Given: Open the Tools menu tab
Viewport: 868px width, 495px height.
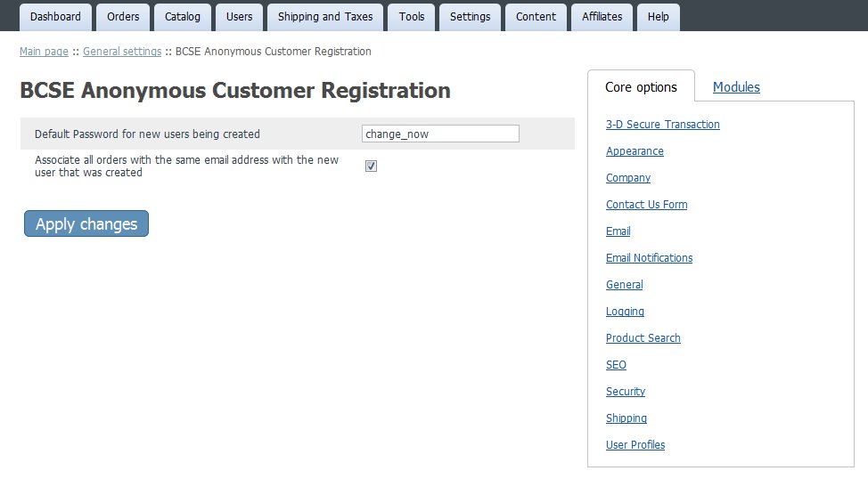Looking at the screenshot, I should pyautogui.click(x=412, y=17).
